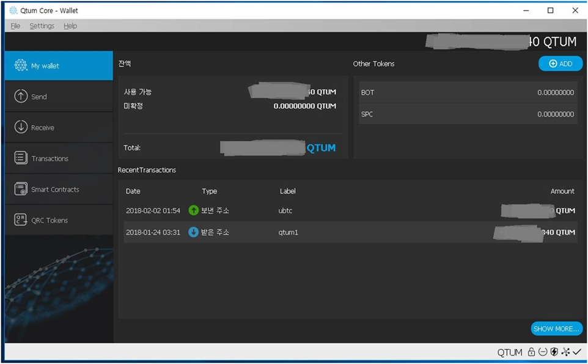Click the BOT balance 0.00000000
Screen dimensions: 588x364
tap(556, 92)
